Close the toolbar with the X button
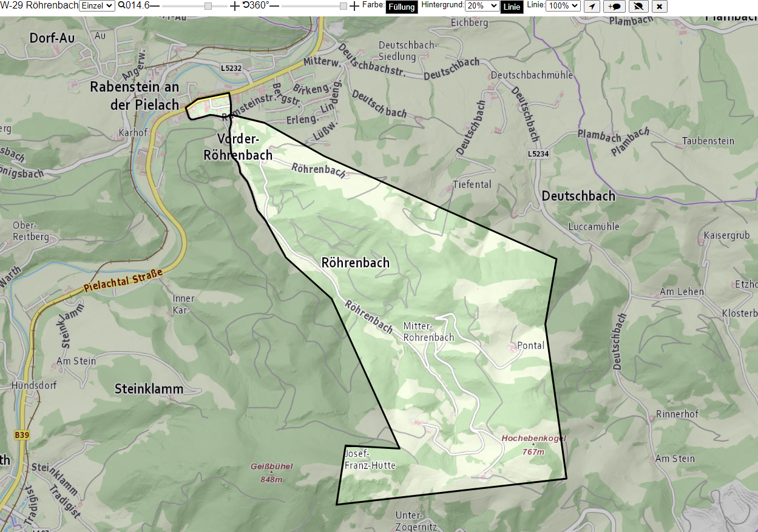Image resolution: width=758 pixels, height=532 pixels. tap(659, 6)
